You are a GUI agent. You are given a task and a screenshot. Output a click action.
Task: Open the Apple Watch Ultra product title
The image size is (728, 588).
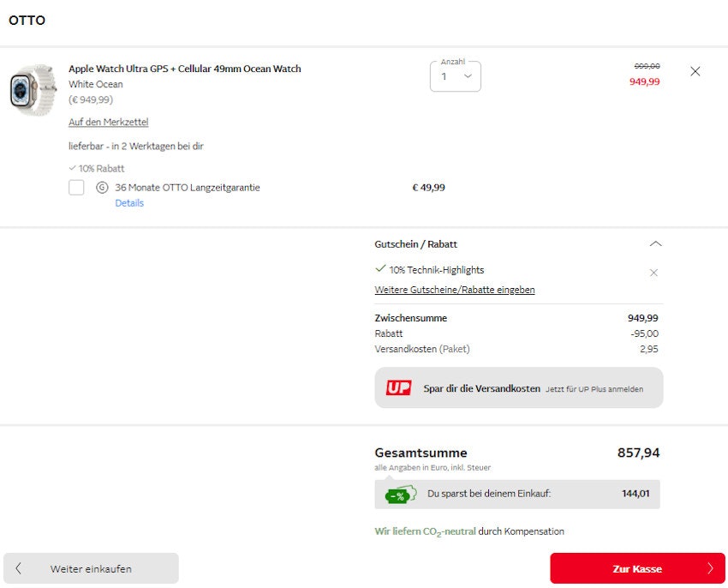[184, 69]
